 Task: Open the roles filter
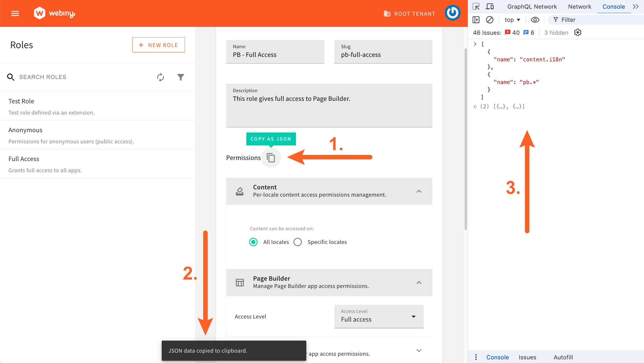click(181, 77)
